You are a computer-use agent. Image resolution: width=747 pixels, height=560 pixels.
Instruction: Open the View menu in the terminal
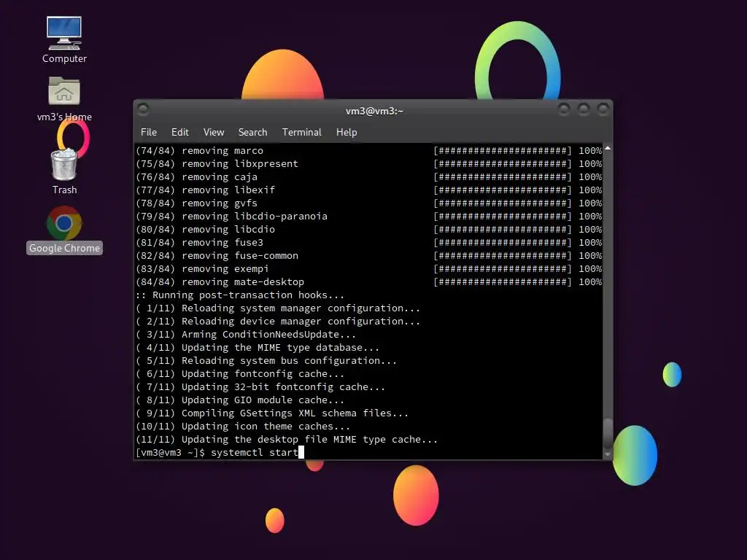214,133
